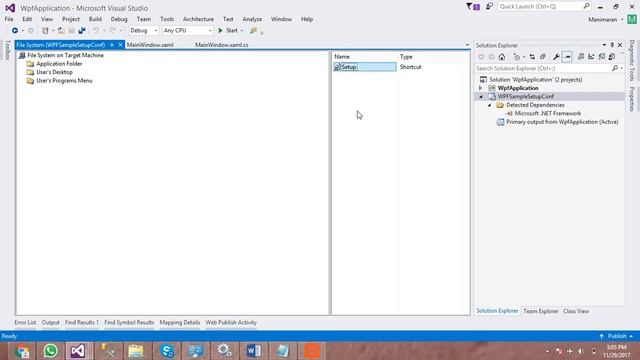Screen dimensions: 640x360
Task: Select the User's Desktop folder node
Action: (54, 72)
